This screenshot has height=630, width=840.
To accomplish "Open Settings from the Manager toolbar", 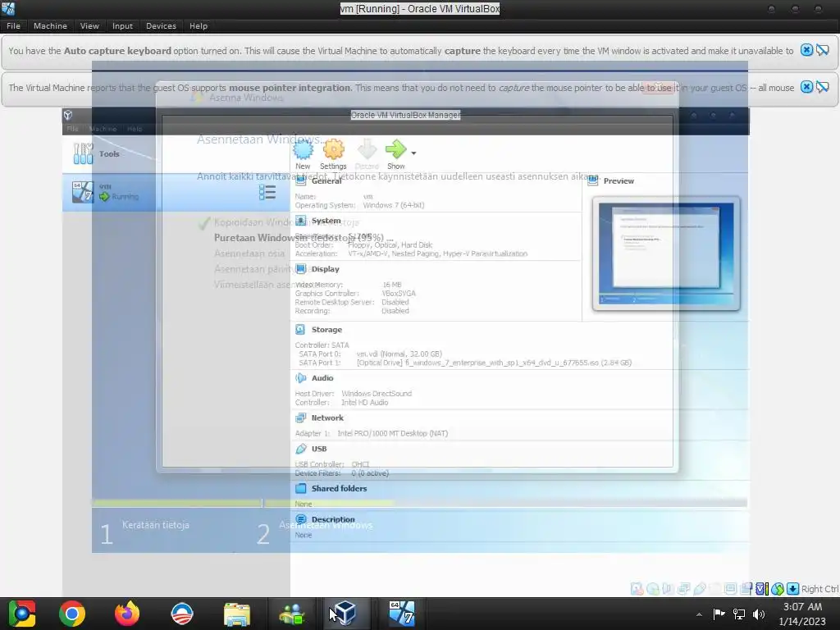I will pyautogui.click(x=333, y=155).
